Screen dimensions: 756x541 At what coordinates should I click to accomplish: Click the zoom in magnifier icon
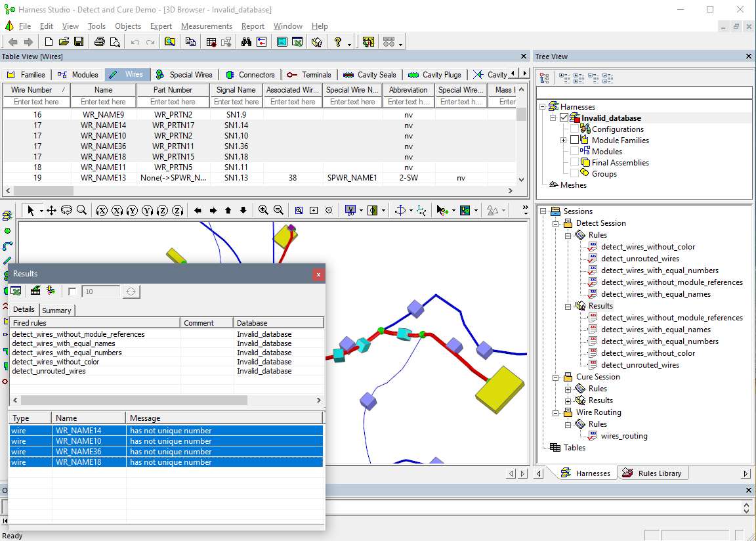(x=263, y=210)
